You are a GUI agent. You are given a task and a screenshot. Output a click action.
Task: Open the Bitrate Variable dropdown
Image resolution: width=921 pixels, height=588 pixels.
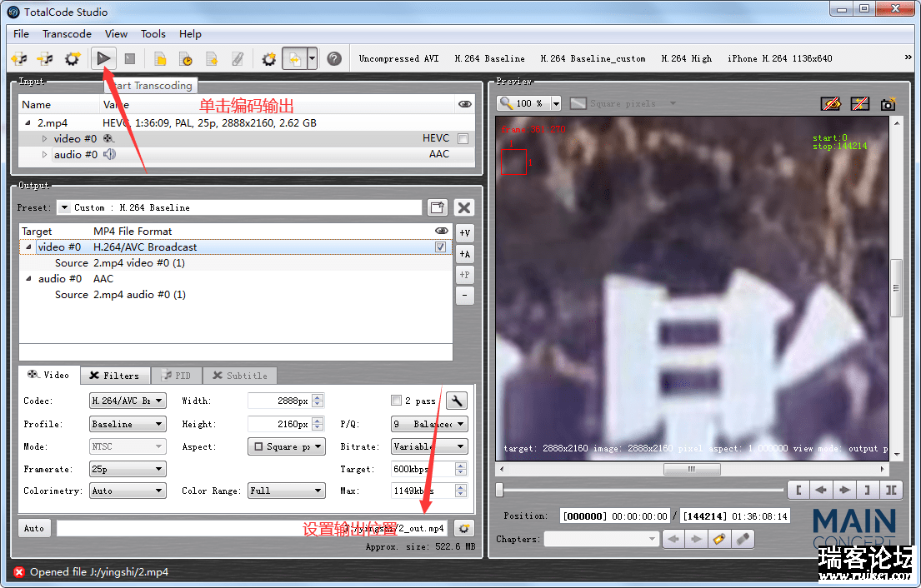pyautogui.click(x=429, y=446)
